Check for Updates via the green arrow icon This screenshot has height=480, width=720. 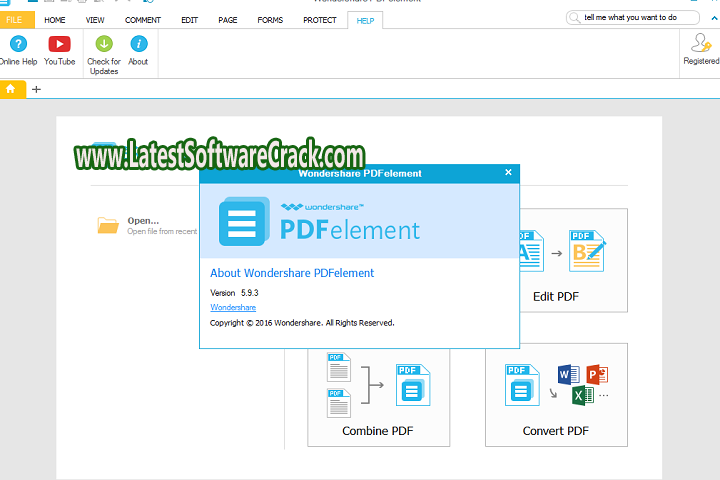104,45
